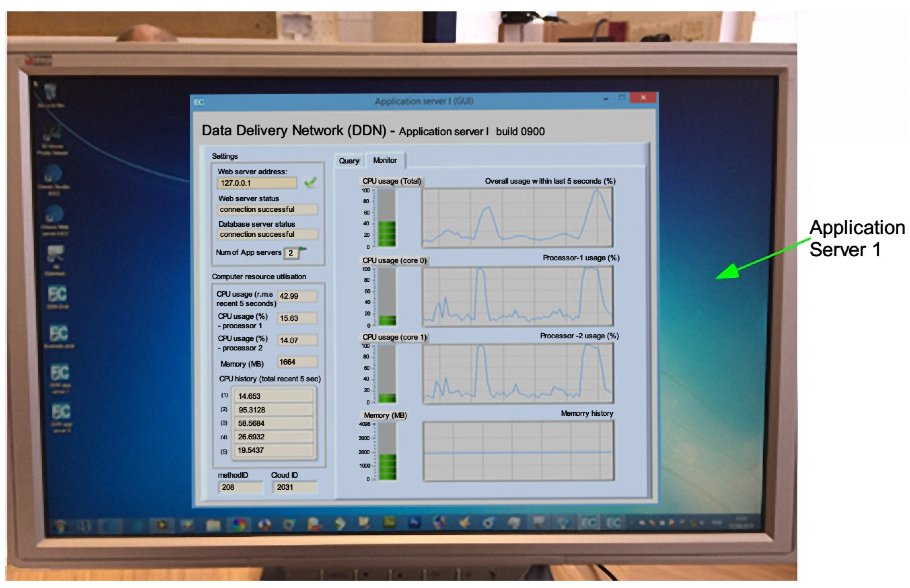
Task: Open the File Explorer folder in taskbar
Action: point(213,525)
